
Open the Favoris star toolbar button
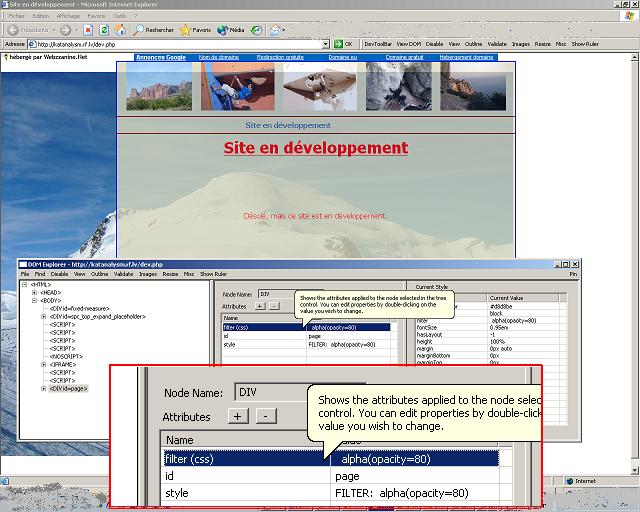196,30
